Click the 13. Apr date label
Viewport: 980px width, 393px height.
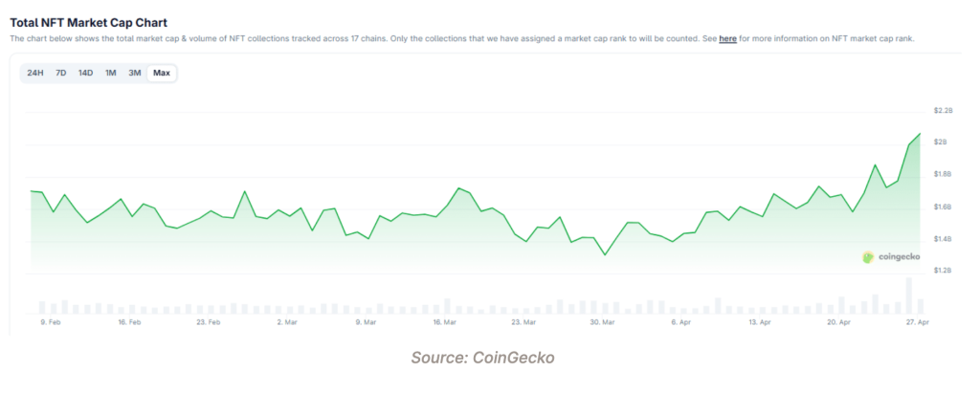[759, 323]
